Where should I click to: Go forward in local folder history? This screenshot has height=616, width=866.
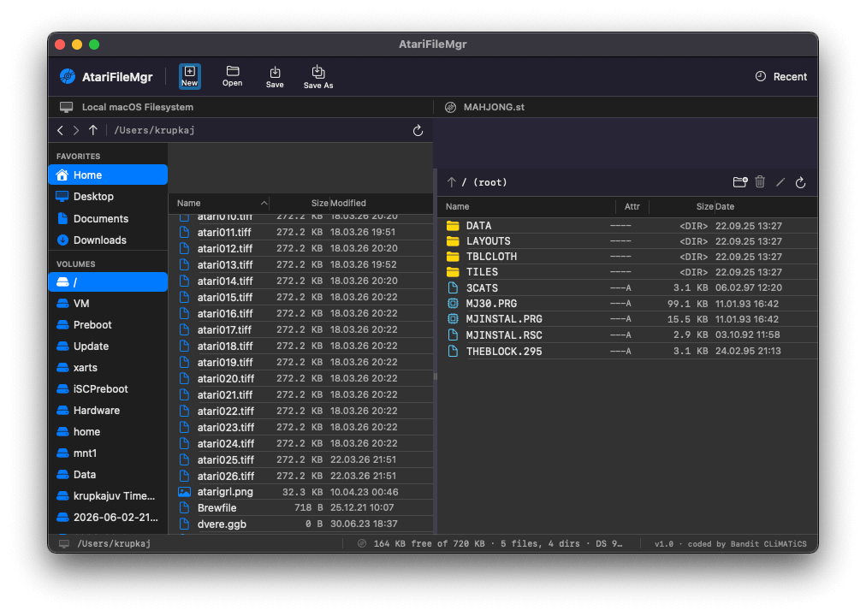click(x=76, y=130)
